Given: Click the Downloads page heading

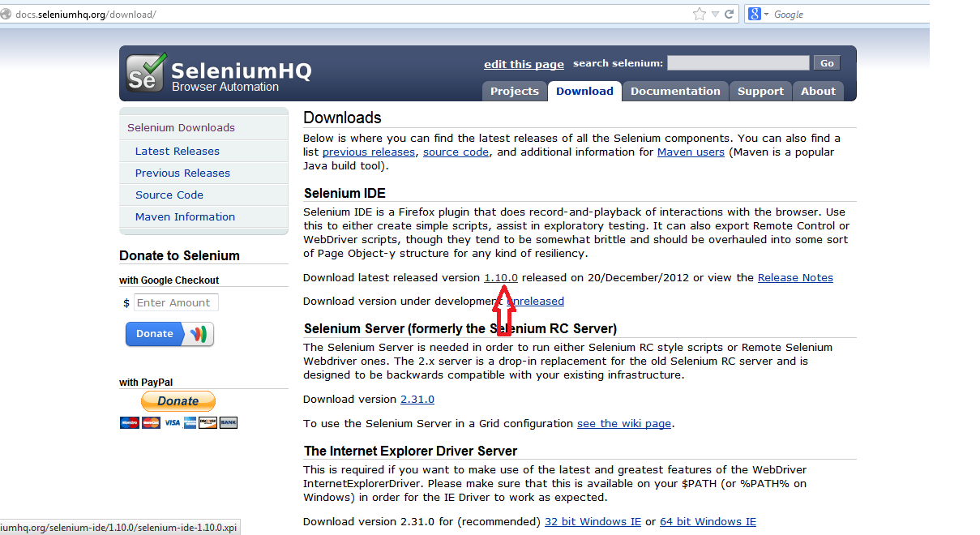Looking at the screenshot, I should click(x=342, y=118).
